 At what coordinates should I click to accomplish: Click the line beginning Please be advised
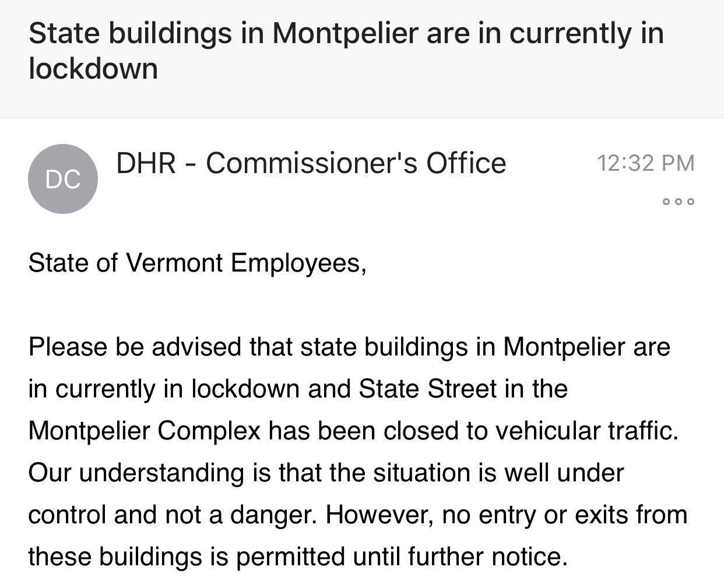coord(349,347)
